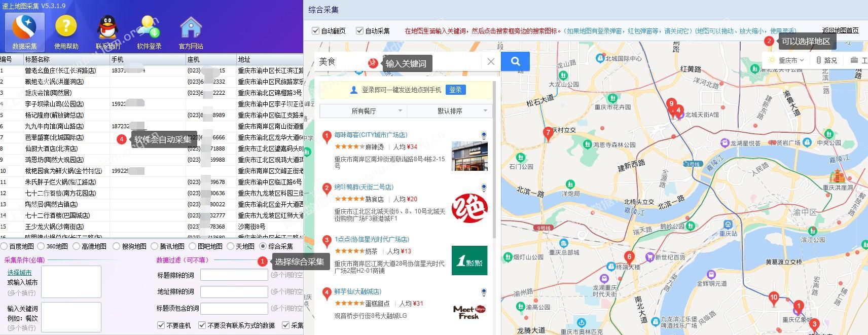Click 地址排除的词 input field

234,291
